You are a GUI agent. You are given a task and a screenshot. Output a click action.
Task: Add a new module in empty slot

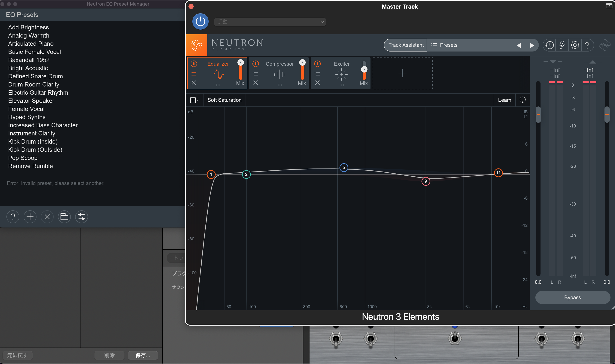click(x=402, y=73)
